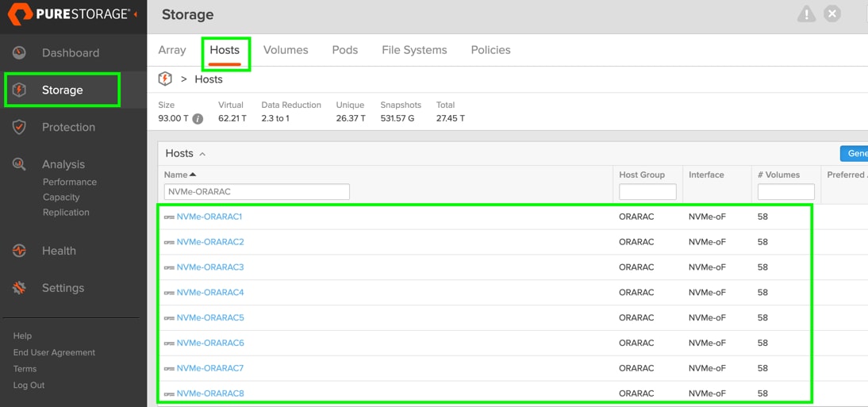The width and height of the screenshot is (868, 407).
Task: Click host icon beside NVMe-ORARAC1
Action: click(169, 217)
